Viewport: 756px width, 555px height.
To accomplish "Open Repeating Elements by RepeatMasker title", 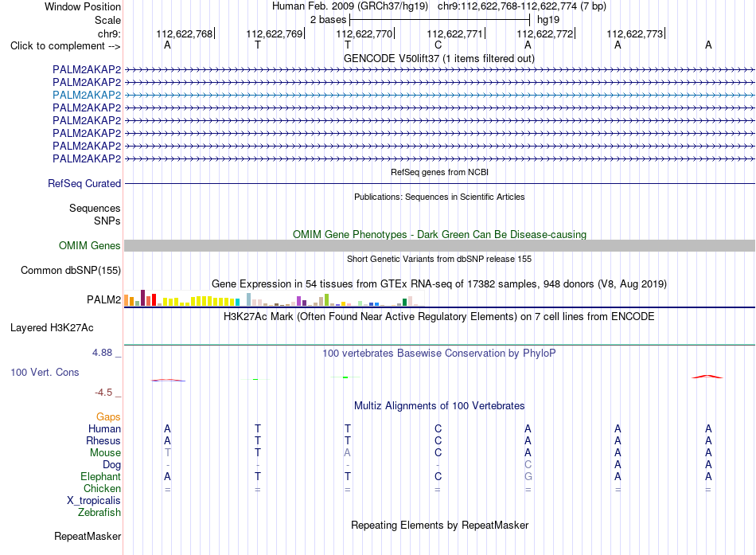I will pyautogui.click(x=439, y=525).
